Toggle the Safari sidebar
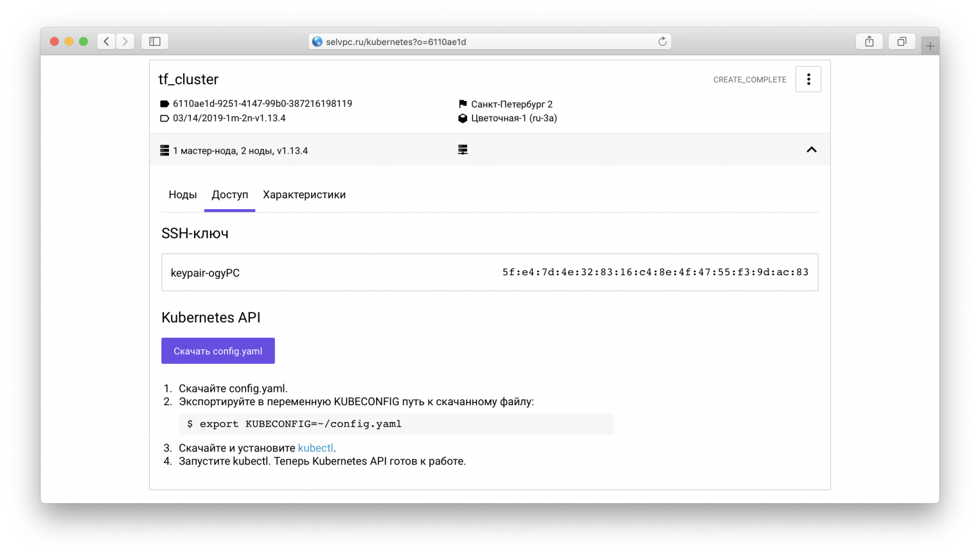Screen dimensions: 980x557 (155, 42)
